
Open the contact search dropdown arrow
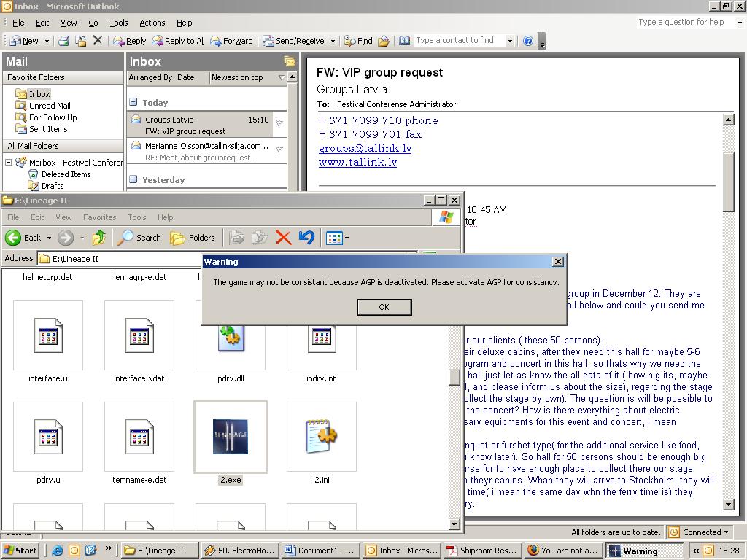click(x=510, y=41)
